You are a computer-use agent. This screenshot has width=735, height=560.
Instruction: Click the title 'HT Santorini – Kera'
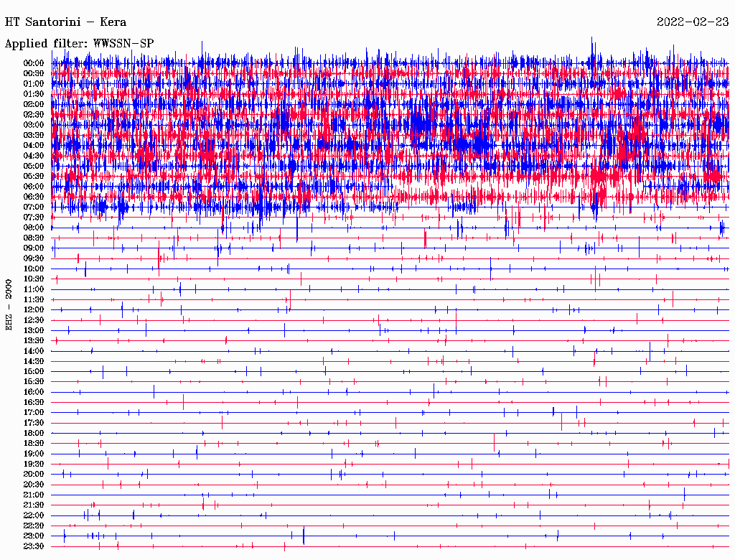[x=65, y=22]
